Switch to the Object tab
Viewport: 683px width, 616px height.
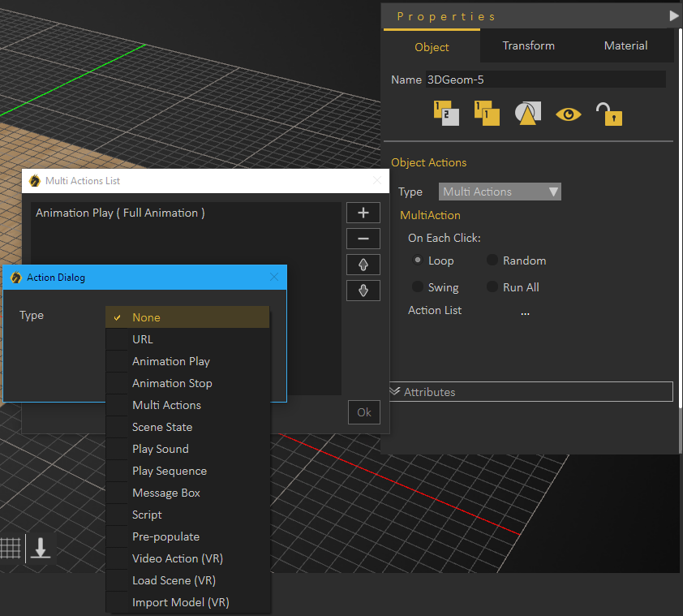(432, 46)
